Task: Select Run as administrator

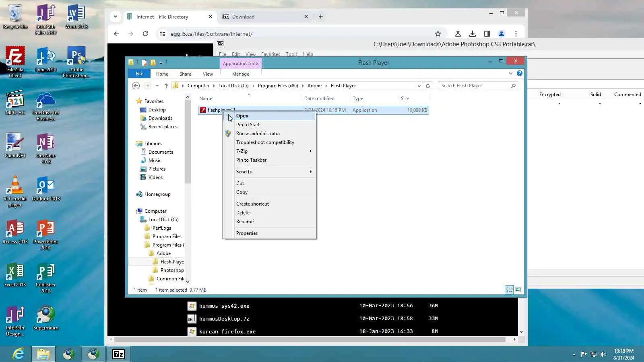Action: (x=269, y=134)
